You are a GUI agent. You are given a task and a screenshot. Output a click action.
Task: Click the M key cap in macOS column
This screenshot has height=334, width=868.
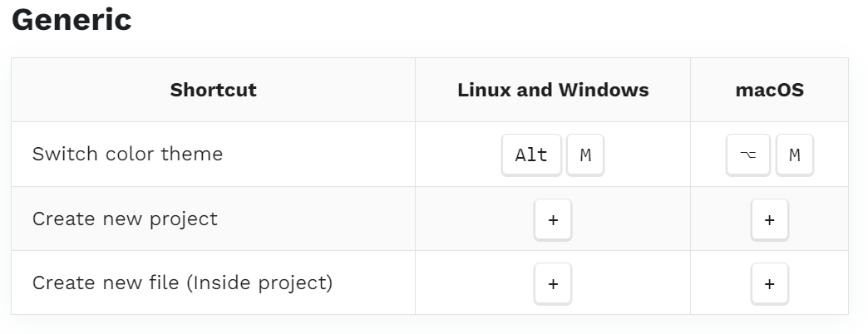point(794,155)
